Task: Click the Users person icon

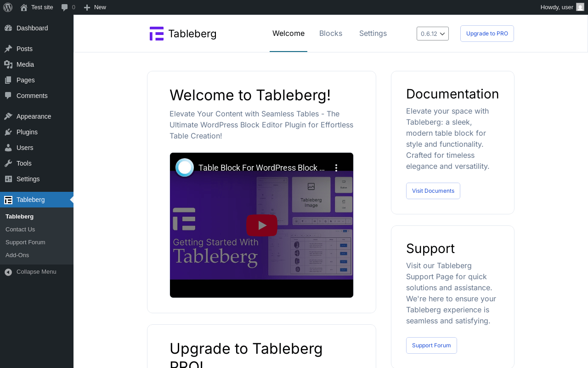Action: [8, 148]
